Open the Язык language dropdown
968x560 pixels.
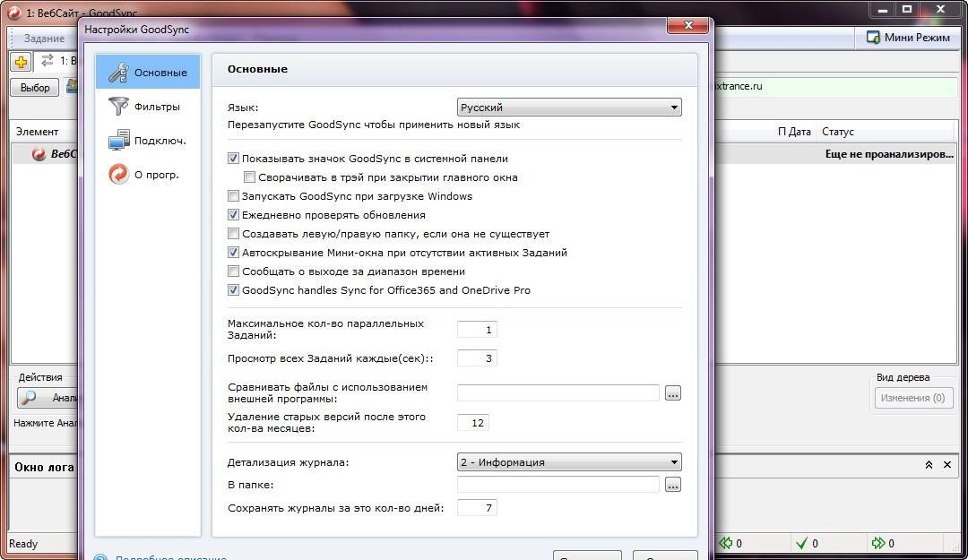[569, 108]
